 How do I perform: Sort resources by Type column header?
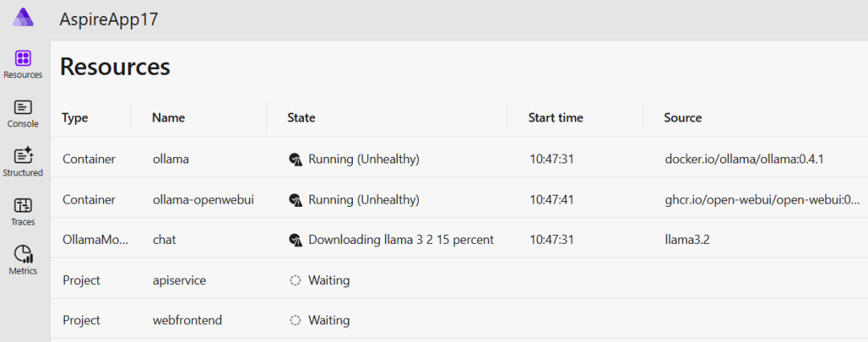[75, 117]
